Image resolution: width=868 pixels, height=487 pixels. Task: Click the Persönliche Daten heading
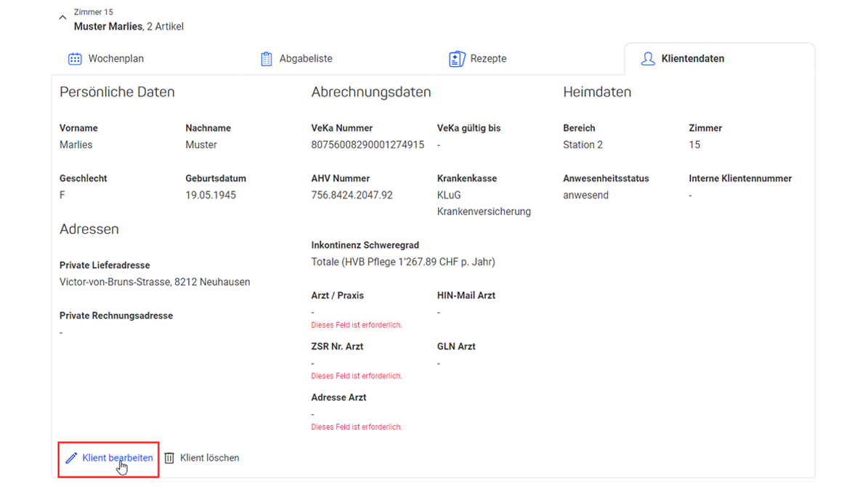click(x=117, y=92)
